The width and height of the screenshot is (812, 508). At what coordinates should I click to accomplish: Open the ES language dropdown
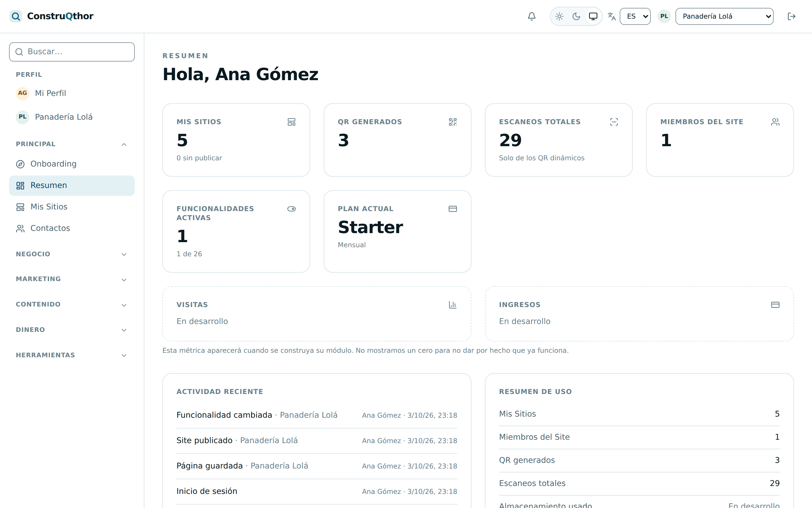click(635, 16)
